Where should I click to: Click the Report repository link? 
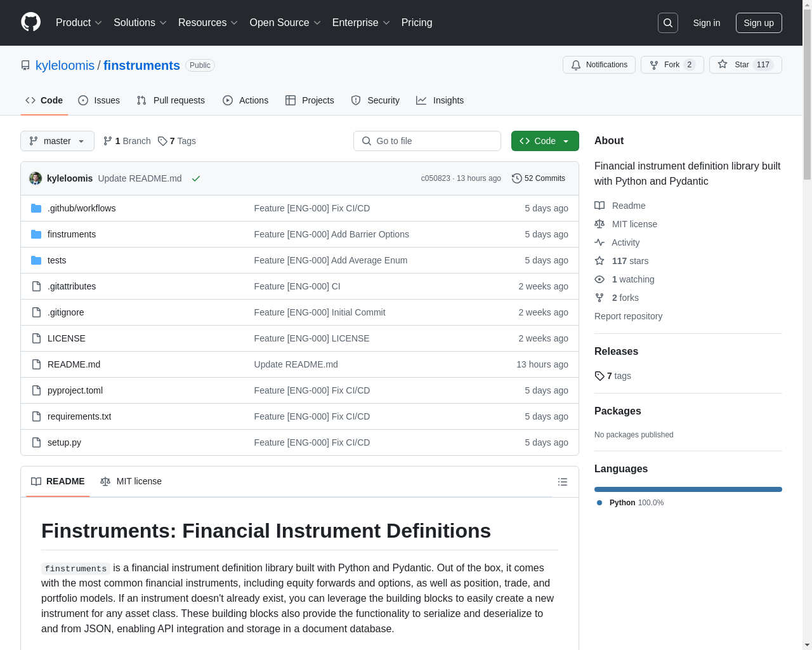pos(628,316)
